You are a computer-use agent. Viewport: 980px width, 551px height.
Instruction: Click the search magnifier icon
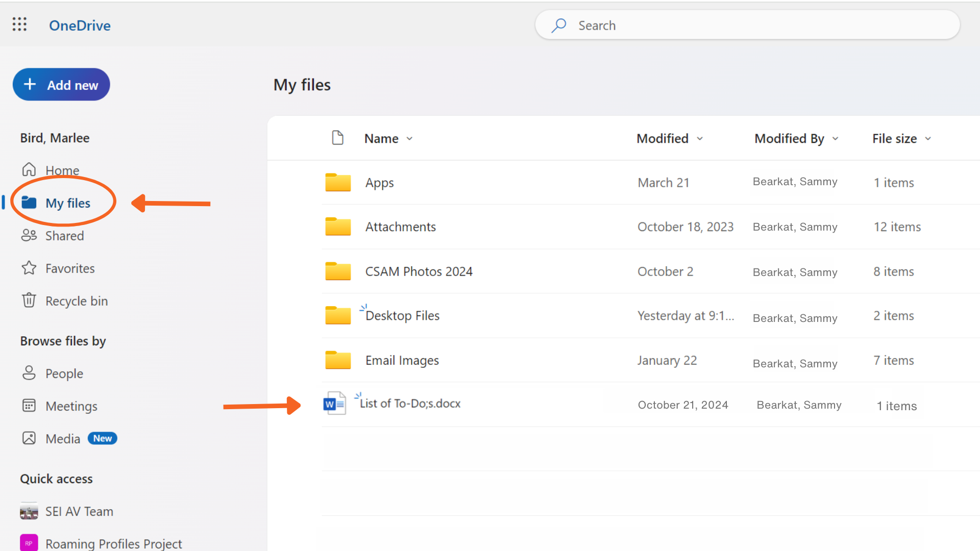559,24
